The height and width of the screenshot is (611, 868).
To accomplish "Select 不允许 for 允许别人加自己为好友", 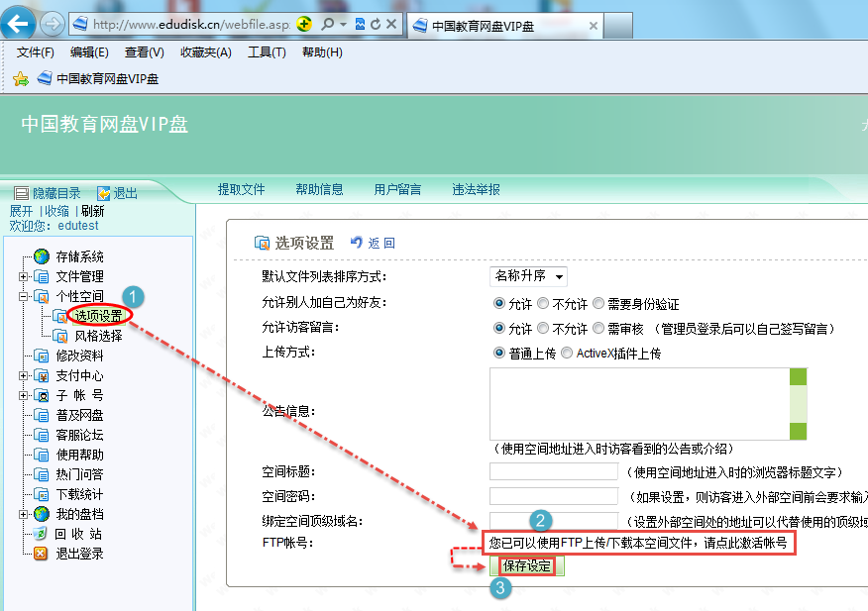I will pyautogui.click(x=544, y=303).
